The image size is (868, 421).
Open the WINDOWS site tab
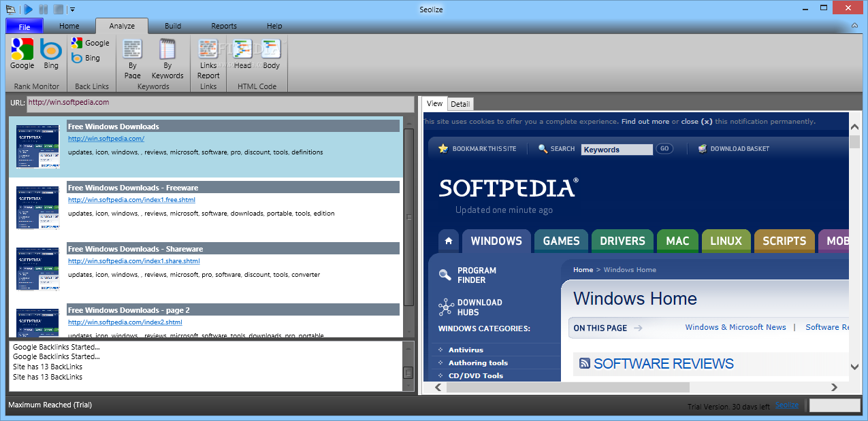point(496,241)
